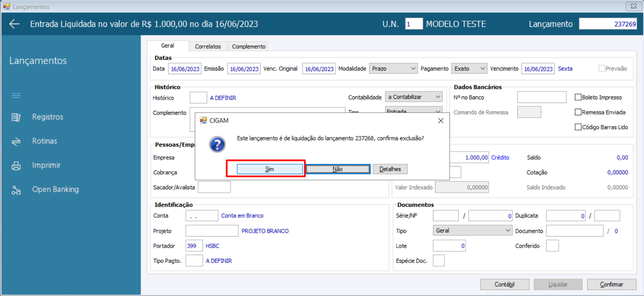Screen dimensions: 644x296
Task: Click the Série/NF series field
Action: point(446,215)
